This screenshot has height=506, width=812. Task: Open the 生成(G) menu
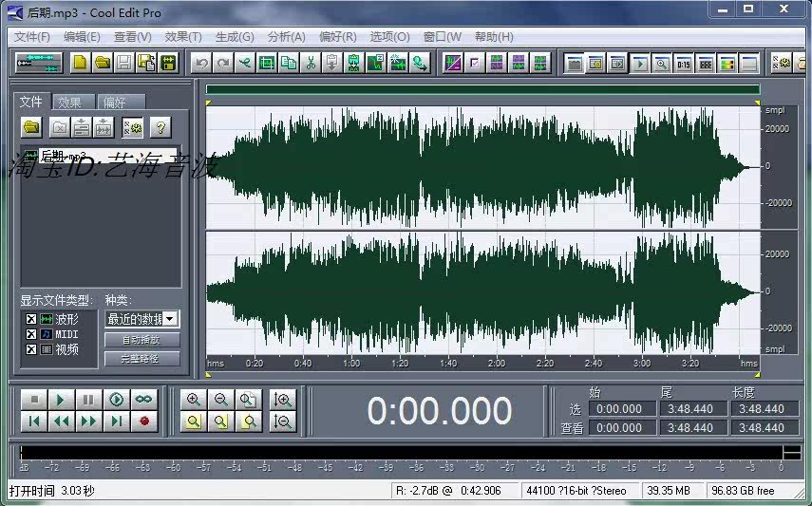(x=235, y=37)
